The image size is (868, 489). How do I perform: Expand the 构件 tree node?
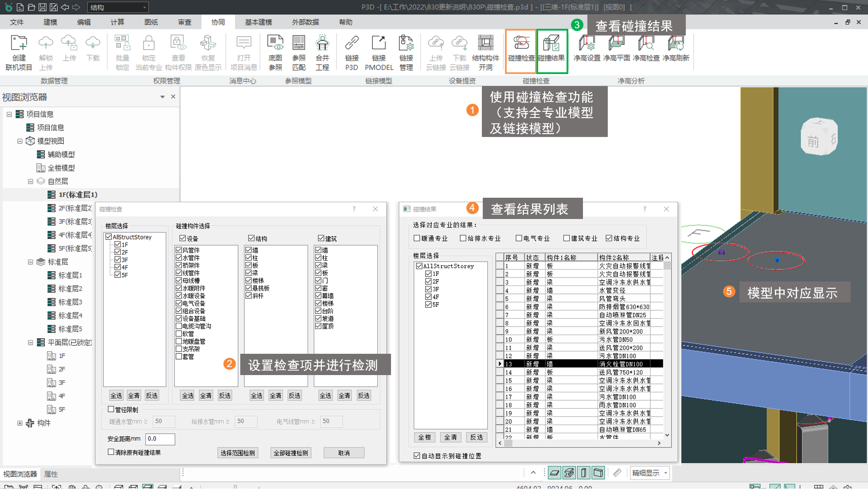pos(20,423)
